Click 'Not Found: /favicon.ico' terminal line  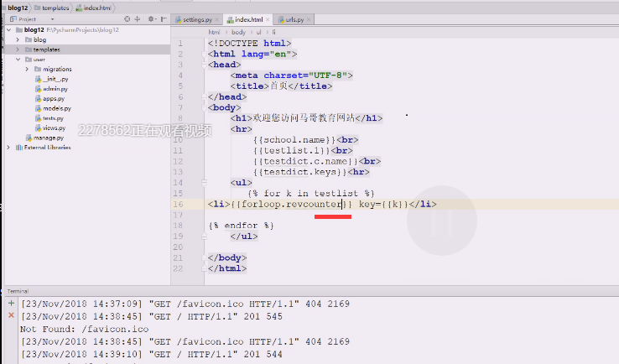[x=85, y=329]
